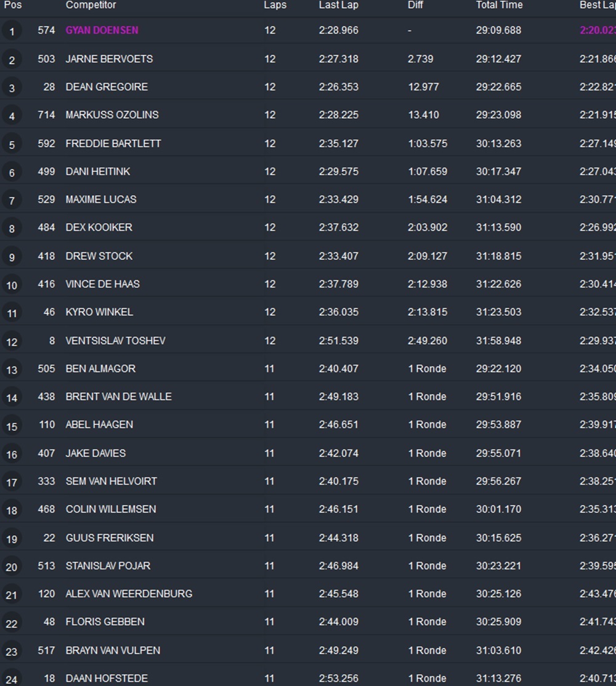Select the position 14 circle badge
This screenshot has width=616, height=686.
click(x=12, y=398)
